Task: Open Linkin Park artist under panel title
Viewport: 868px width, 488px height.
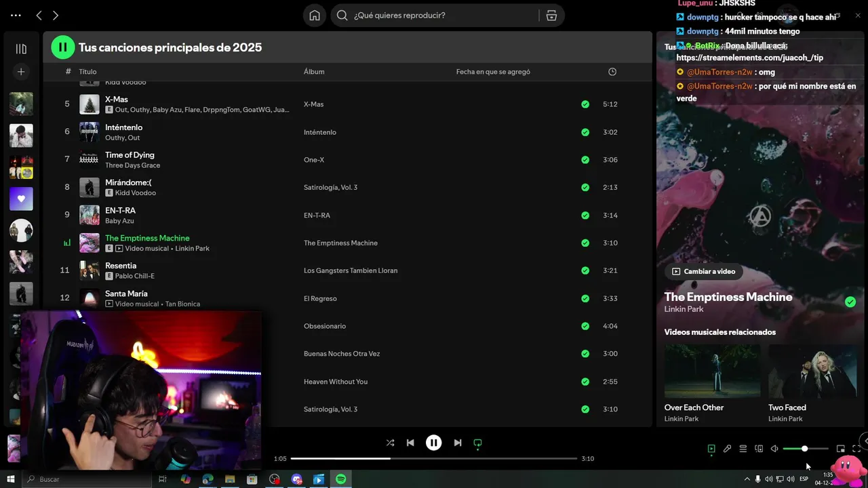Action: 684,309
